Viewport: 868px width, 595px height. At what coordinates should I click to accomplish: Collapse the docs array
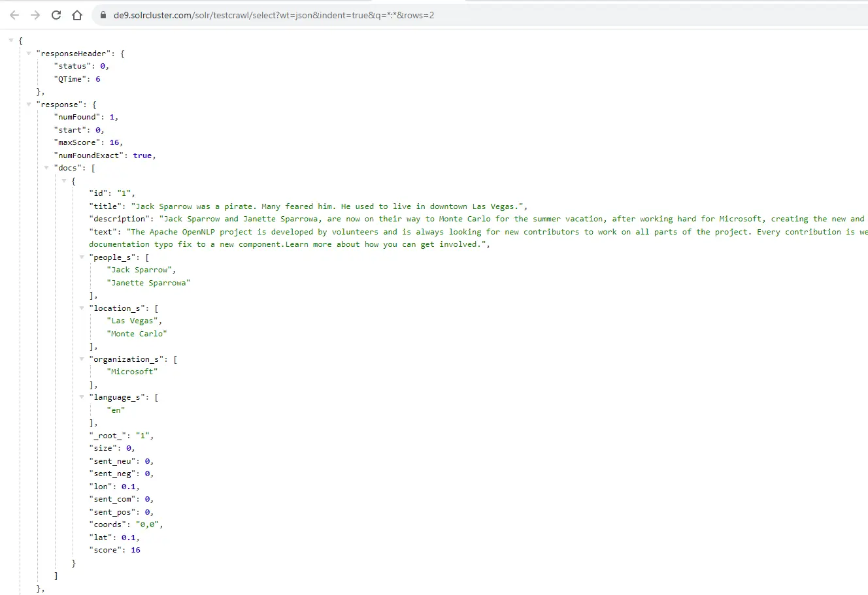click(46, 168)
